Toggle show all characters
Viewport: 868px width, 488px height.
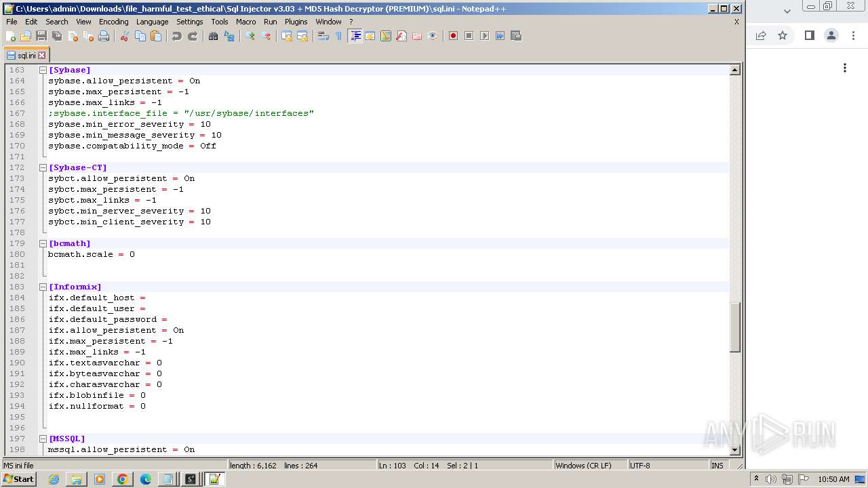(x=339, y=36)
